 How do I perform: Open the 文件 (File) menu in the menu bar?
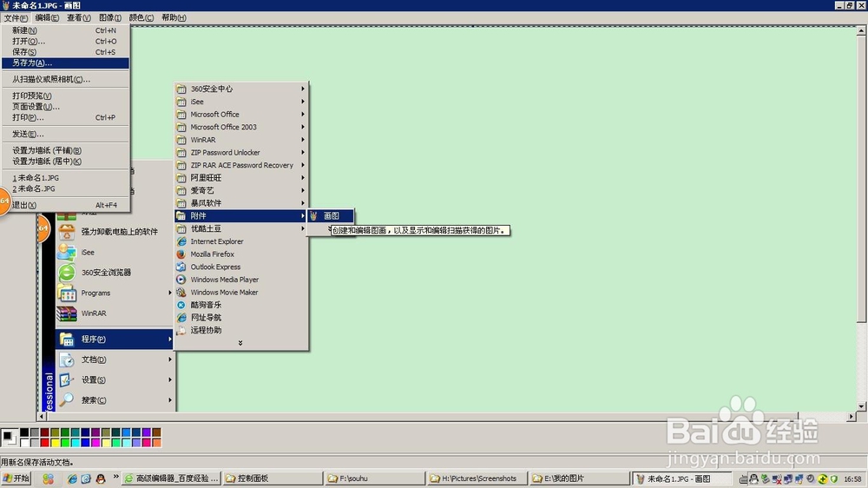pos(16,17)
